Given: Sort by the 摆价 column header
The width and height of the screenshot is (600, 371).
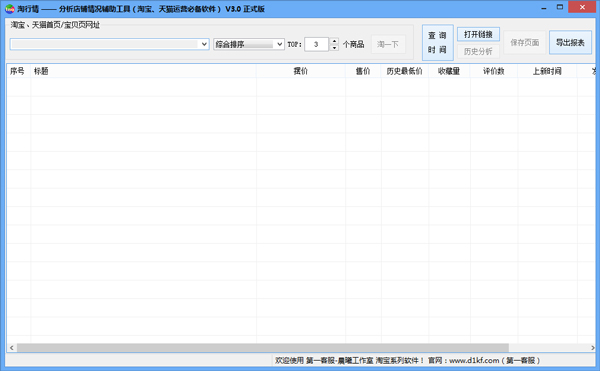Looking at the screenshot, I should pos(301,71).
